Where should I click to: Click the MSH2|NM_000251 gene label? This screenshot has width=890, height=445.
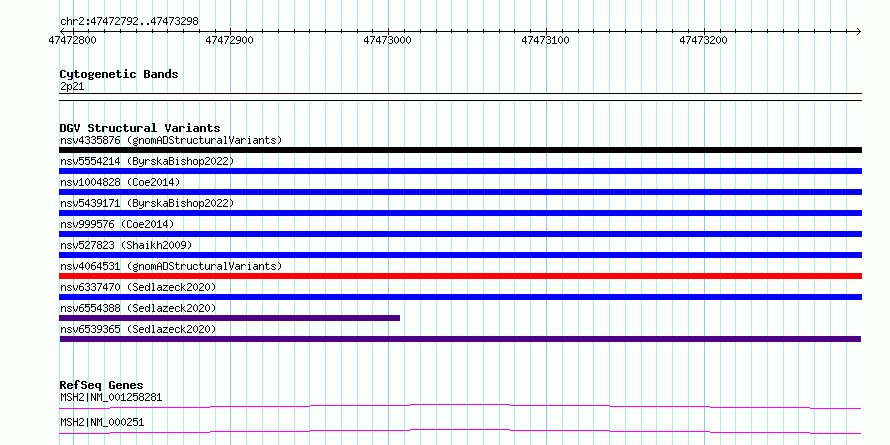102,422
